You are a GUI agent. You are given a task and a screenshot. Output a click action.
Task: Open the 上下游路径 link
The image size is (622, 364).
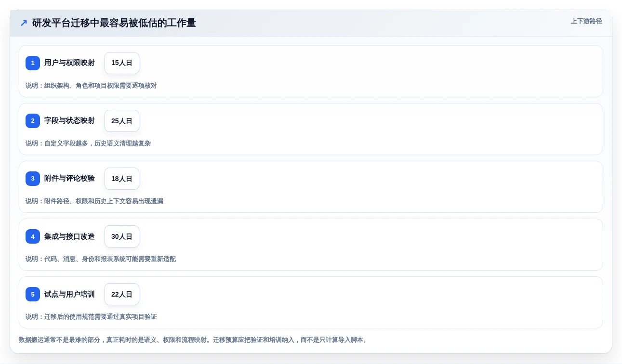tap(586, 21)
